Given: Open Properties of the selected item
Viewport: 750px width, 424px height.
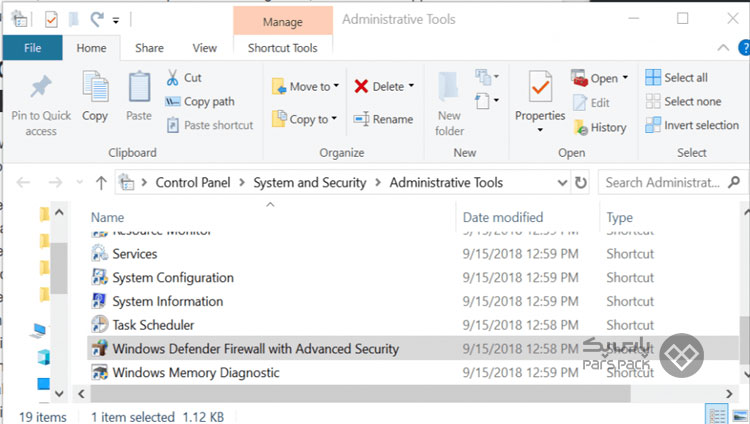Looking at the screenshot, I should (x=540, y=96).
